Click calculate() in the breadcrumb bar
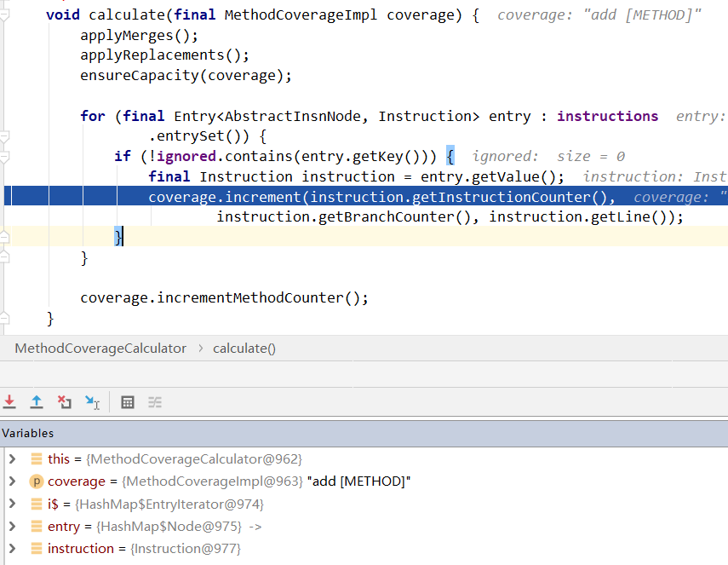This screenshot has height=565, width=728. 244,349
